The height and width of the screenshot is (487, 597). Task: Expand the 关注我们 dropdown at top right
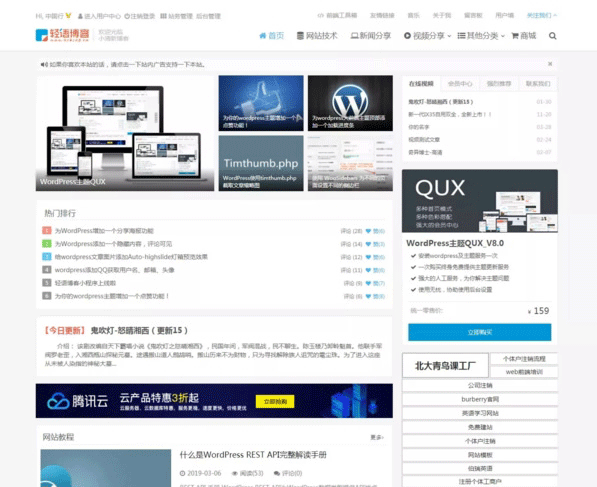(541, 16)
